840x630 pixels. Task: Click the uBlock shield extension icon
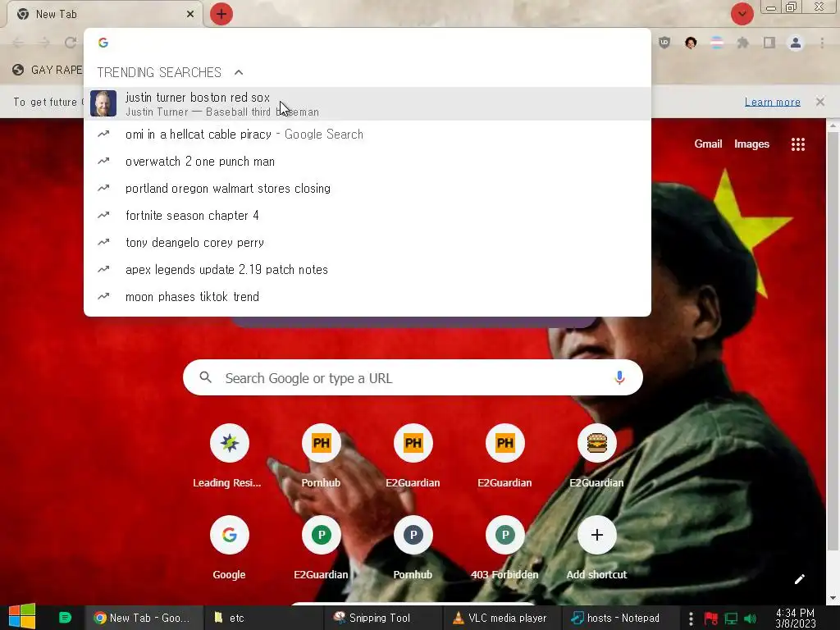664,43
